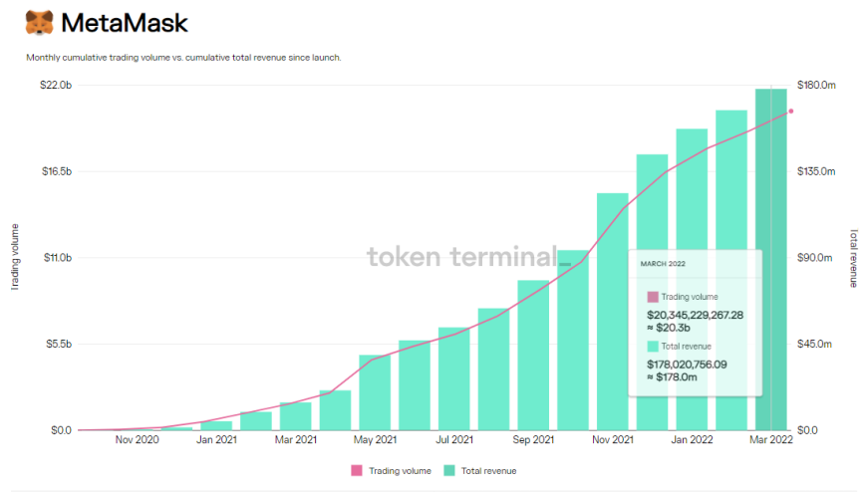868x492 pixels.
Task: Click the pink Trading volume legend swatch
Action: [x=357, y=470]
